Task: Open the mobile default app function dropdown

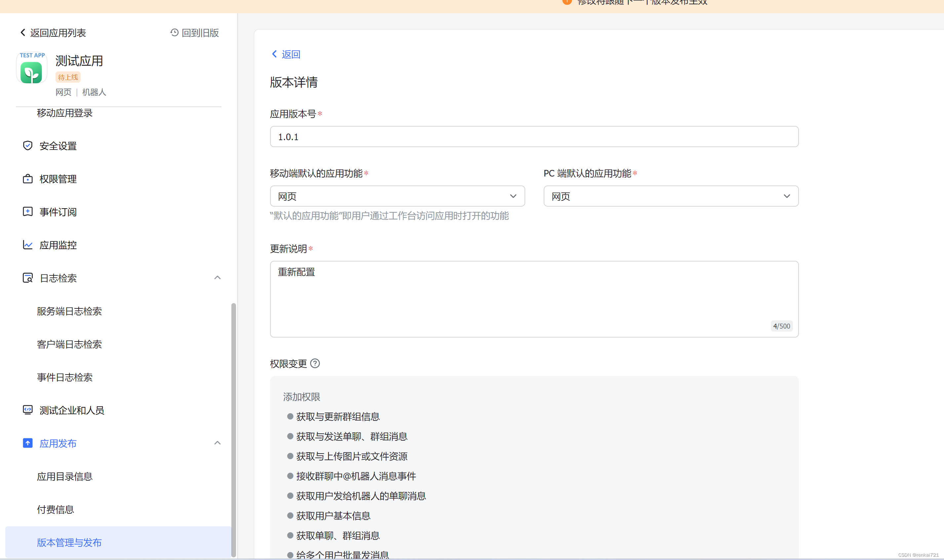Action: (397, 196)
